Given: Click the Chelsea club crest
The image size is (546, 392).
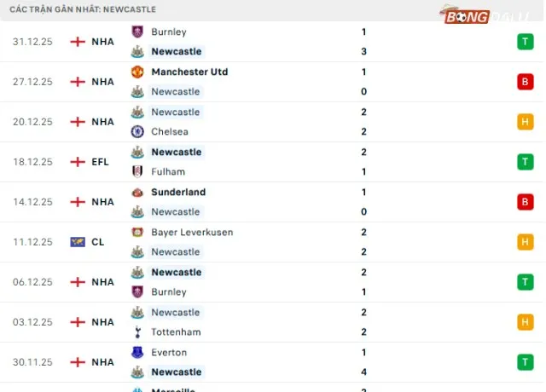Looking at the screenshot, I should point(136,131).
